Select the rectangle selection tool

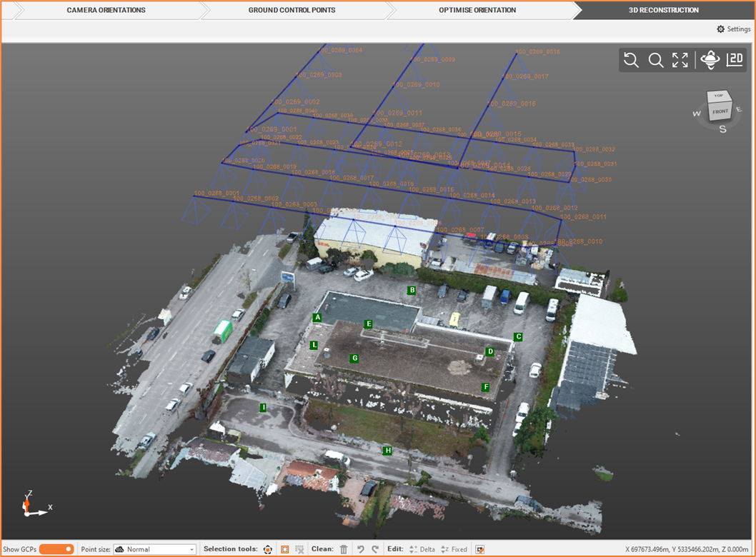point(285,549)
